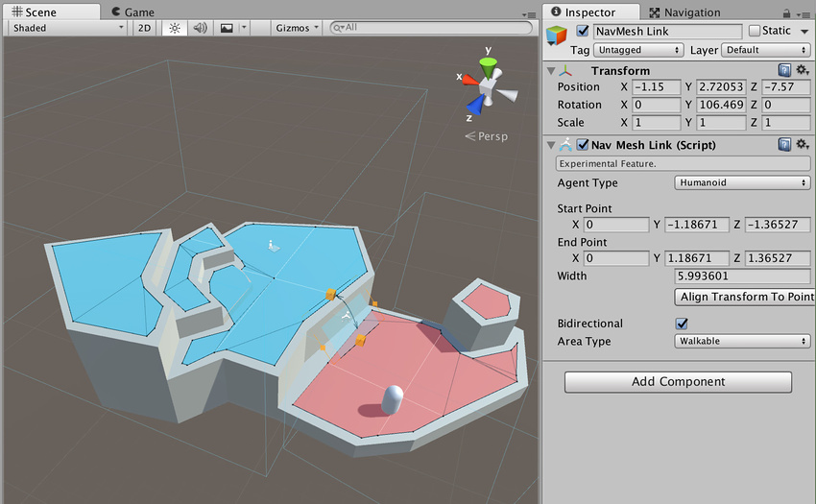The height and width of the screenshot is (504, 816).
Task: Disable the Bidirectional checkbox
Action: pyautogui.click(x=682, y=324)
